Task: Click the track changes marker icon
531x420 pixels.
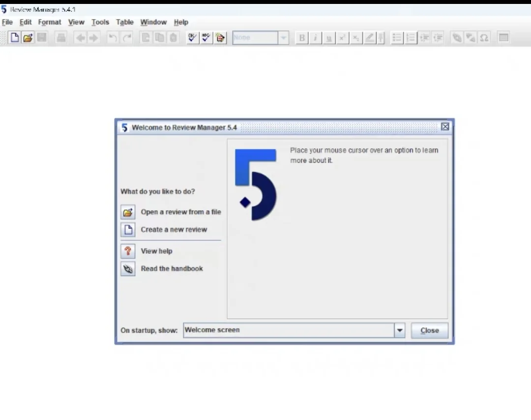Action: click(x=381, y=37)
